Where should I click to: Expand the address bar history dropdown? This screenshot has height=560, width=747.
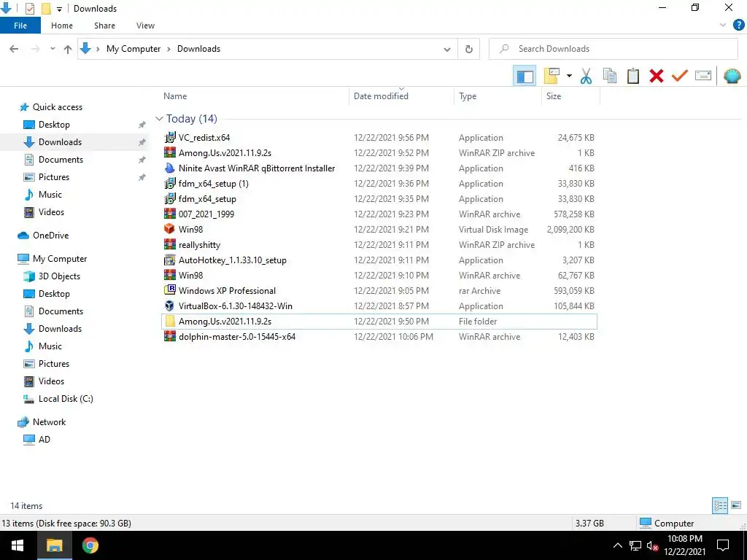coord(447,49)
